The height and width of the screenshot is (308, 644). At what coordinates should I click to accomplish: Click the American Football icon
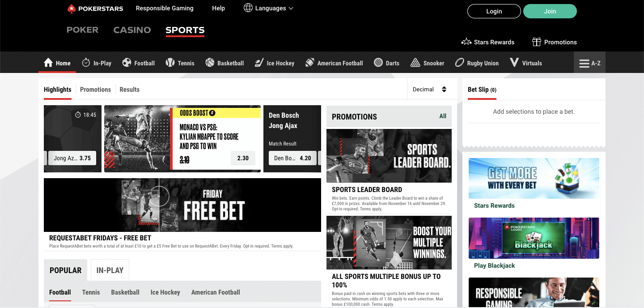click(309, 63)
